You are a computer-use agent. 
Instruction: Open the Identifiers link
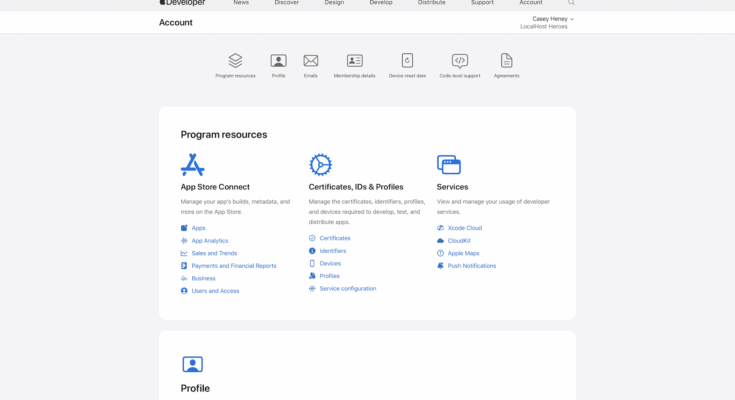tap(333, 251)
